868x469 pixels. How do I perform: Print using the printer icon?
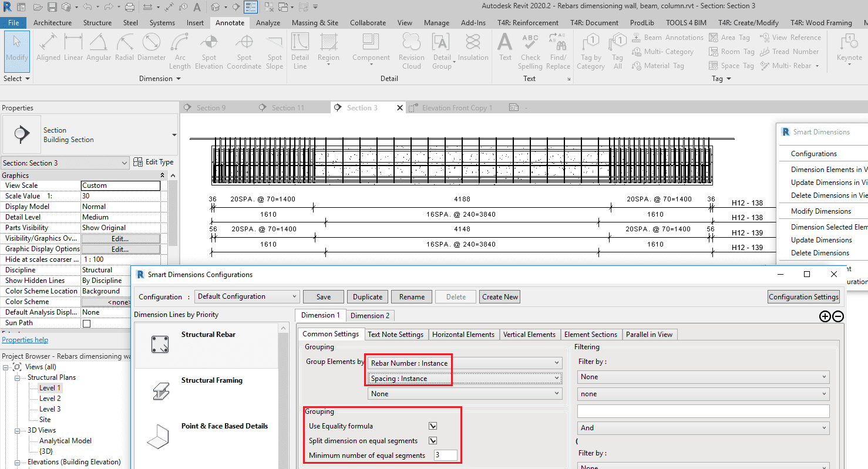click(x=130, y=7)
